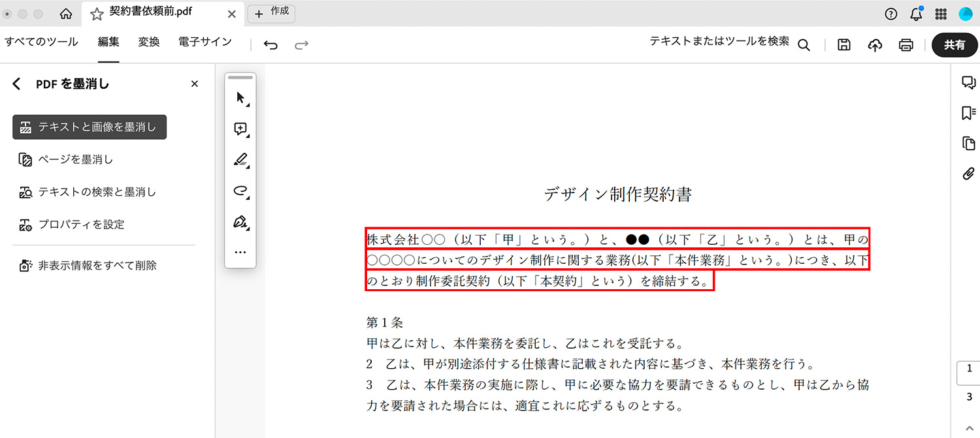The image size is (980, 438).
Task: Click the 作成 new tab button
Action: [271, 14]
